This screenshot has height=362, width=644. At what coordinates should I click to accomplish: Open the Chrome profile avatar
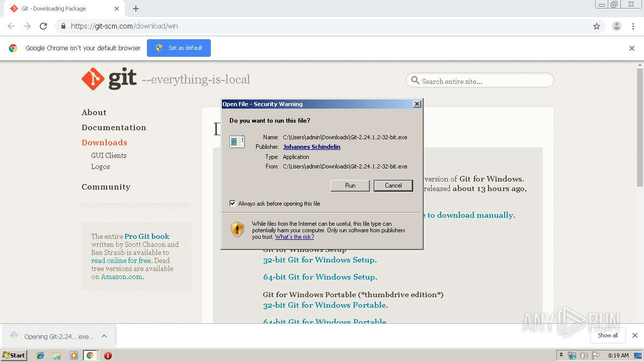[617, 26]
